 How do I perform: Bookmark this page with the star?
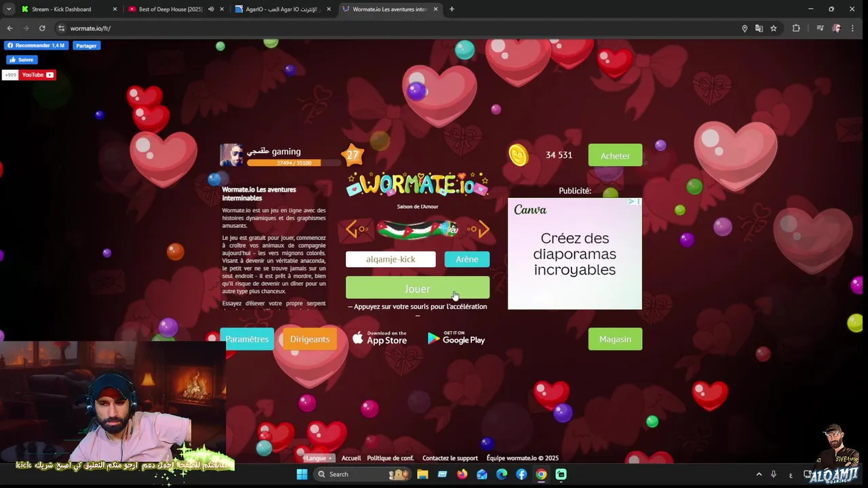[774, 28]
